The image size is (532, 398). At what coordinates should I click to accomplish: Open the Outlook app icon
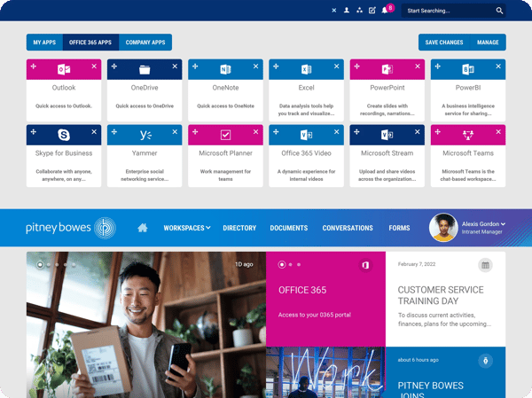pos(64,69)
